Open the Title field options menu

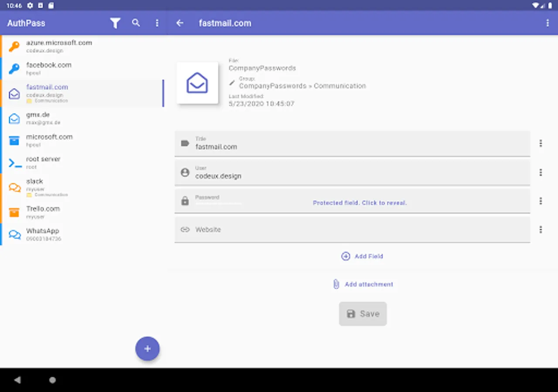coord(541,143)
